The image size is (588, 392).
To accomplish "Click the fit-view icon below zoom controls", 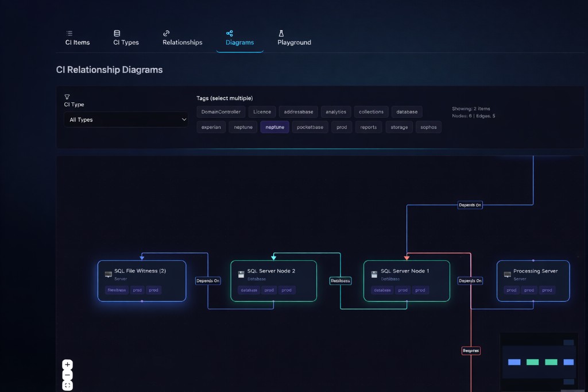I will pyautogui.click(x=68, y=385).
